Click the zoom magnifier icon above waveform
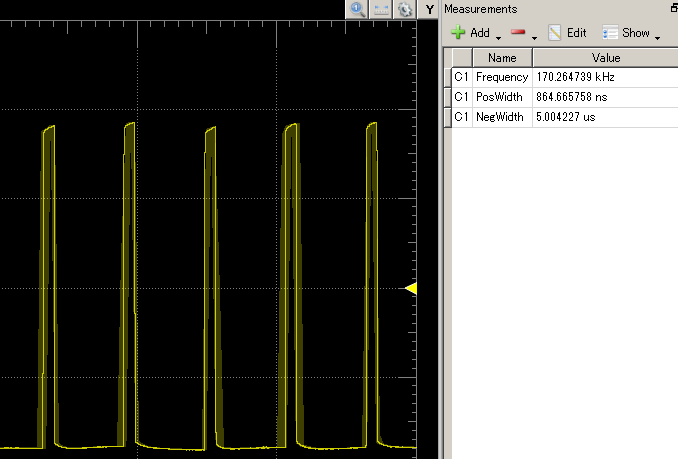 358,9
